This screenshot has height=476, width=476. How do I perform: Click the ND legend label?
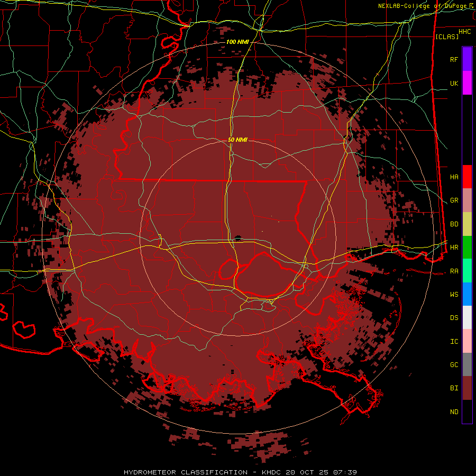coord(454,412)
